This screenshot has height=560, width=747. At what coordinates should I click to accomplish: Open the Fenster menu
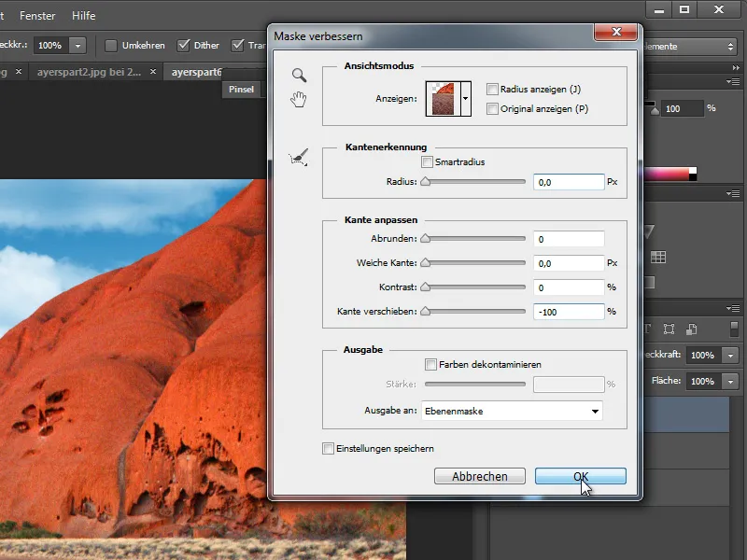tap(37, 16)
